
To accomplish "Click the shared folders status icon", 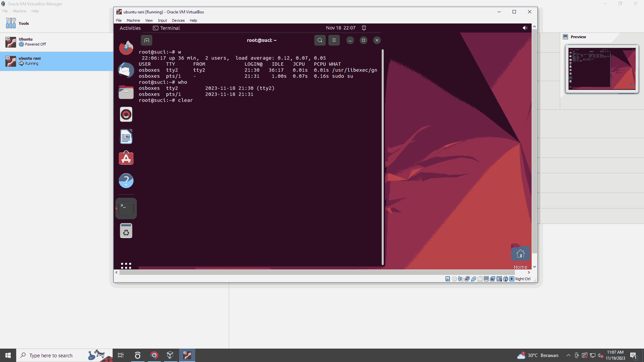I will [480, 279].
